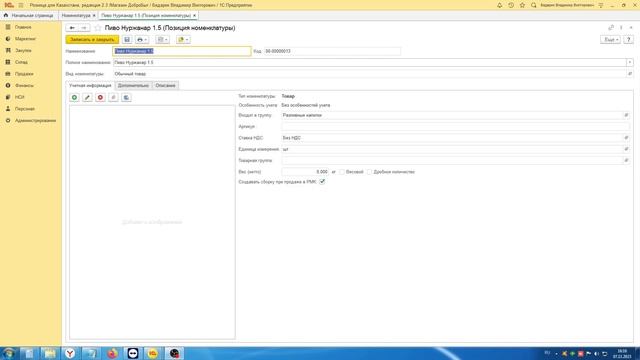The image size is (640, 360).
Task: Switch to the Описание tab
Action: 165,86
